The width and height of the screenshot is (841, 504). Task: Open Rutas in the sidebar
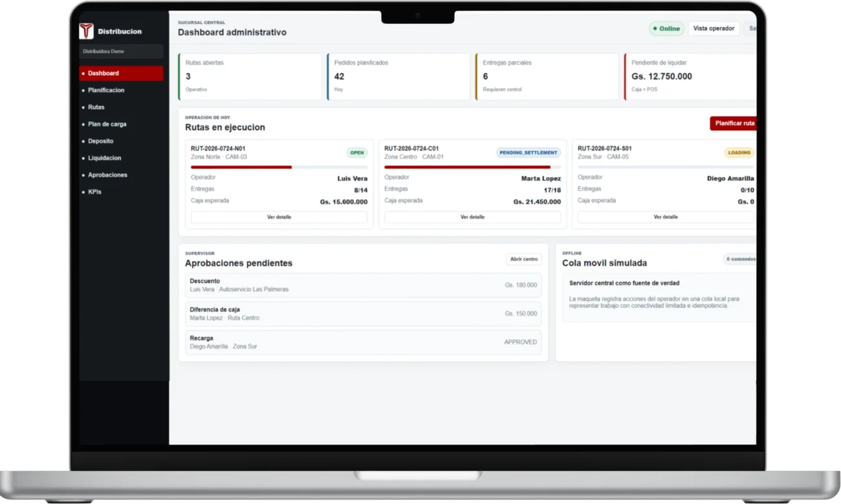(121, 107)
